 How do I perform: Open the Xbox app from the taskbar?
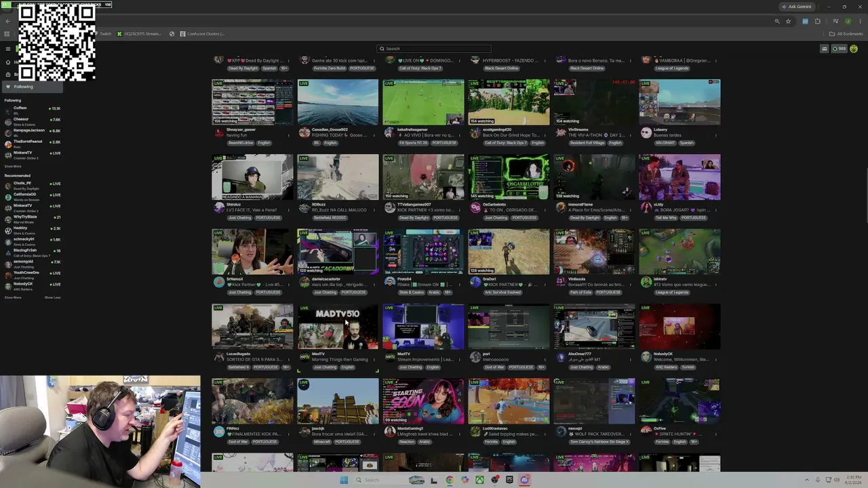[x=479, y=480]
